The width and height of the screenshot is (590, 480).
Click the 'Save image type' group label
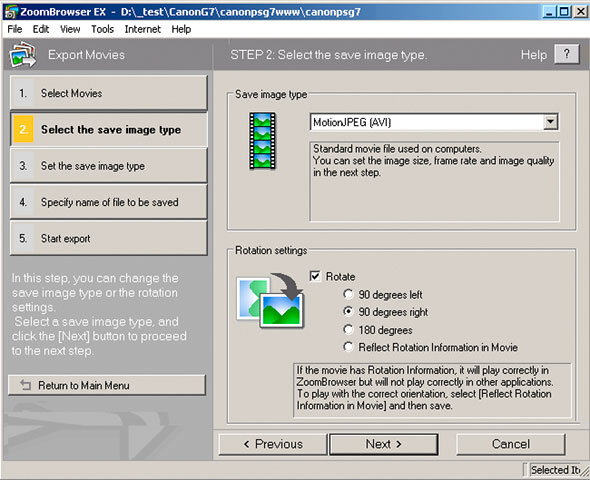(271, 94)
